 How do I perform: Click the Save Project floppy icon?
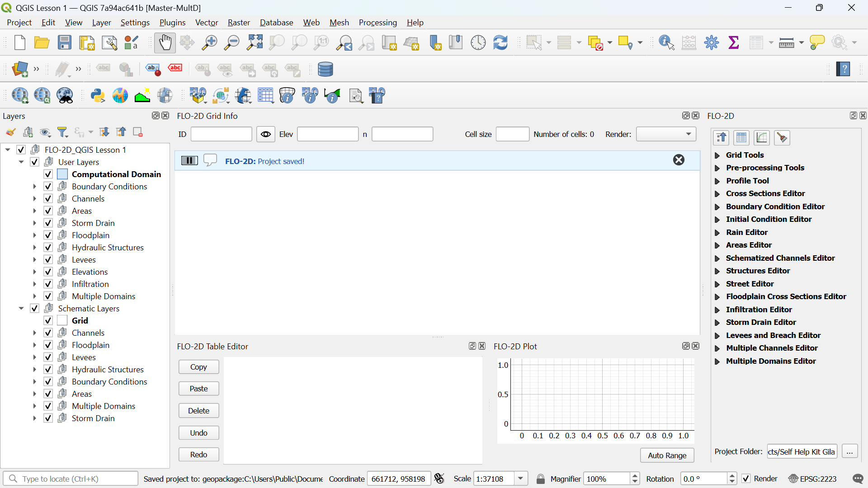point(65,43)
